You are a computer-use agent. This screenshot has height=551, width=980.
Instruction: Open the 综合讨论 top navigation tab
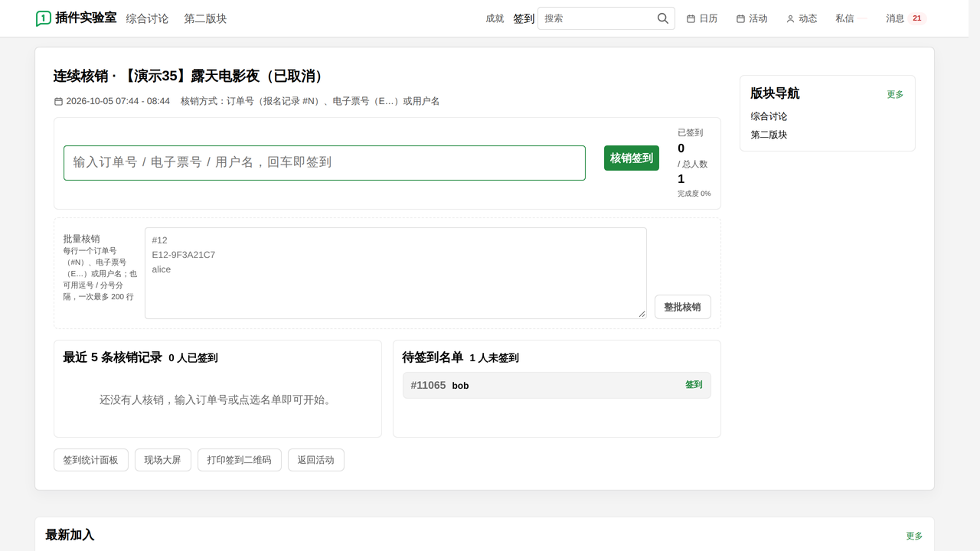[147, 18]
